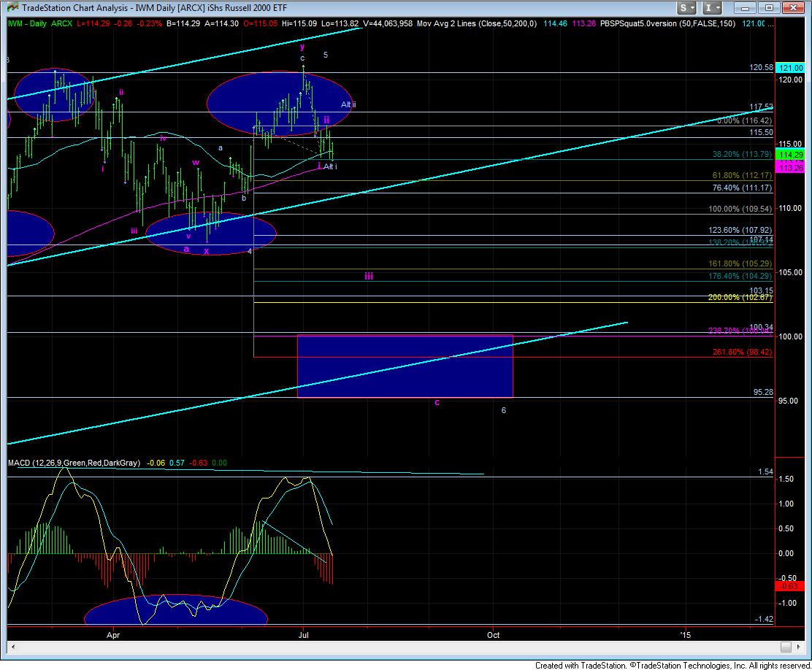
Task: Select the magenta 'y' label at chart top
Action: 302,47
